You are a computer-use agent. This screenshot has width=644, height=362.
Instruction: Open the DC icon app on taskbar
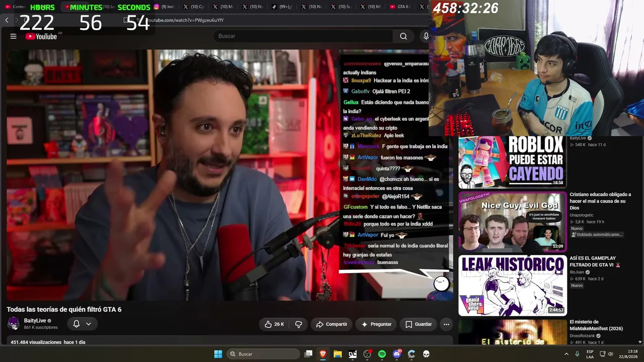pyautogui.click(x=353, y=354)
